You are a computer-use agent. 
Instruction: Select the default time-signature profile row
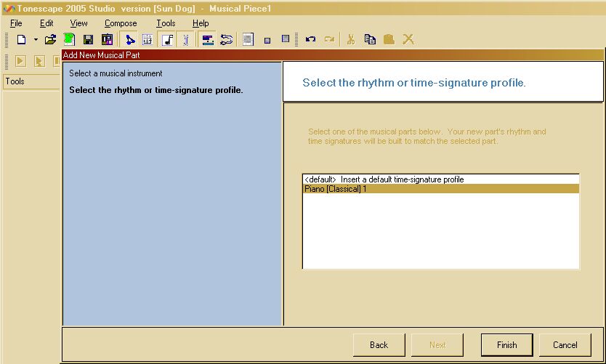pos(440,179)
